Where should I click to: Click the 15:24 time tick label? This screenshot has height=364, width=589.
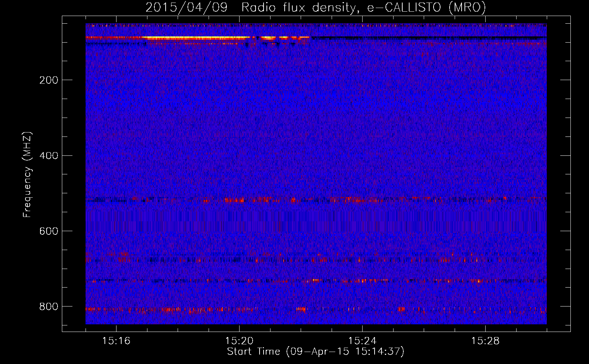[x=362, y=341]
